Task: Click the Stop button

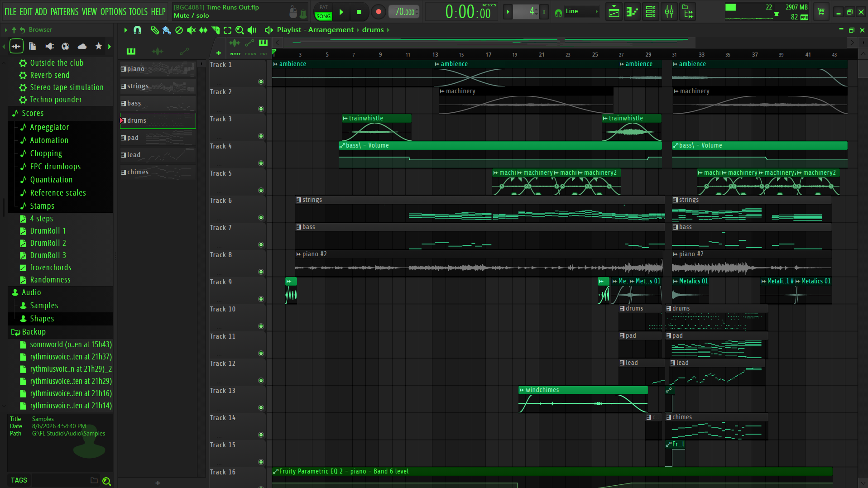Action: coord(359,12)
